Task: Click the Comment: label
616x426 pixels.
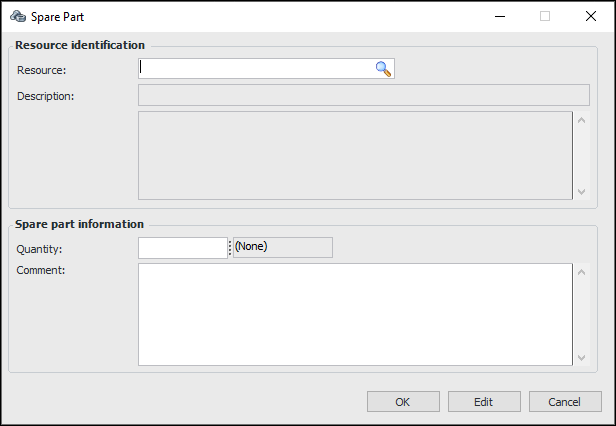Action: coord(40,270)
